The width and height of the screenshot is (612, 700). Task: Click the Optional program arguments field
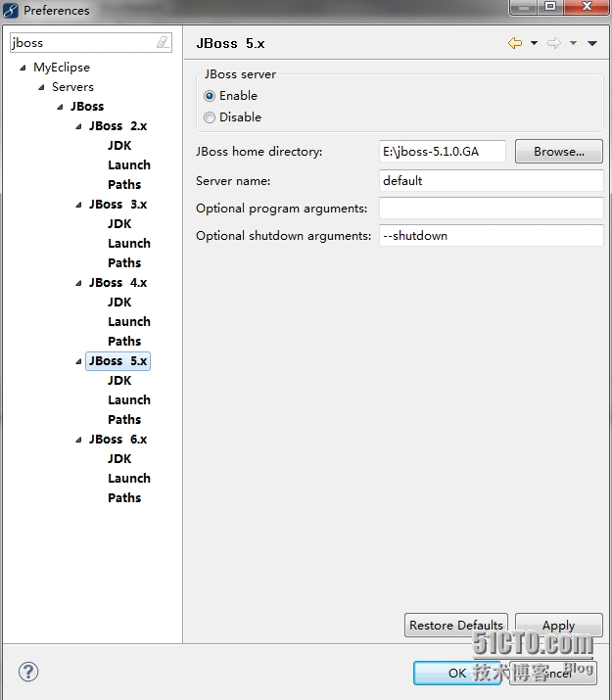tap(491, 208)
